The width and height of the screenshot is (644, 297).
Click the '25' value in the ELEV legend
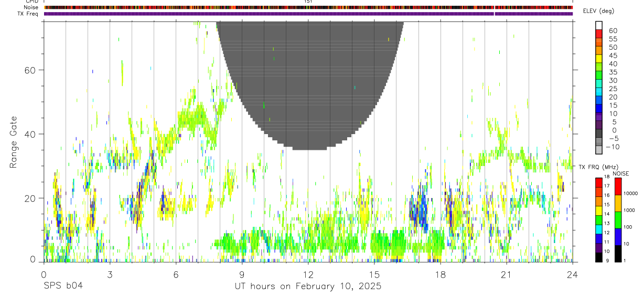pyautogui.click(x=612, y=89)
